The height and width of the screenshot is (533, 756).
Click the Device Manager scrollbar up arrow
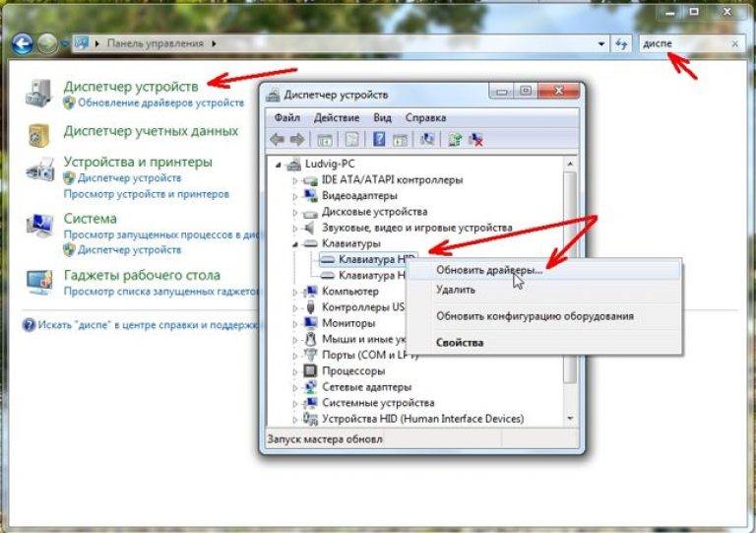570,165
